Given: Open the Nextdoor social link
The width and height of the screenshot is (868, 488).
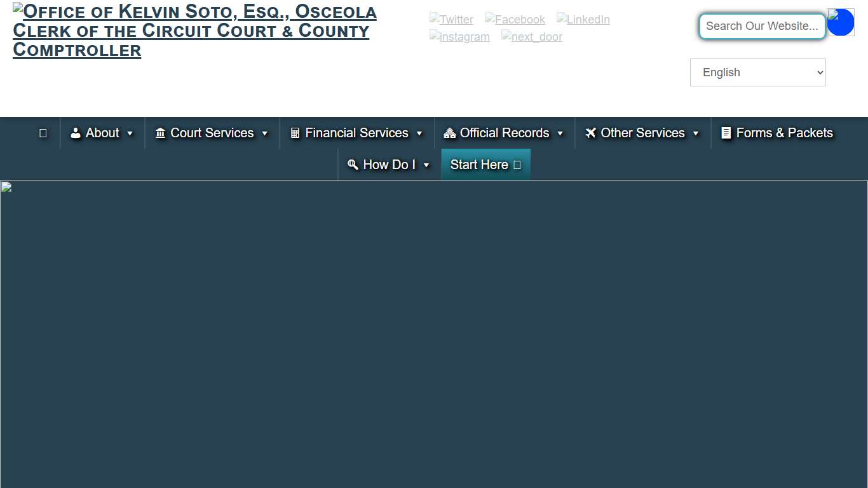Looking at the screenshot, I should coord(531,37).
